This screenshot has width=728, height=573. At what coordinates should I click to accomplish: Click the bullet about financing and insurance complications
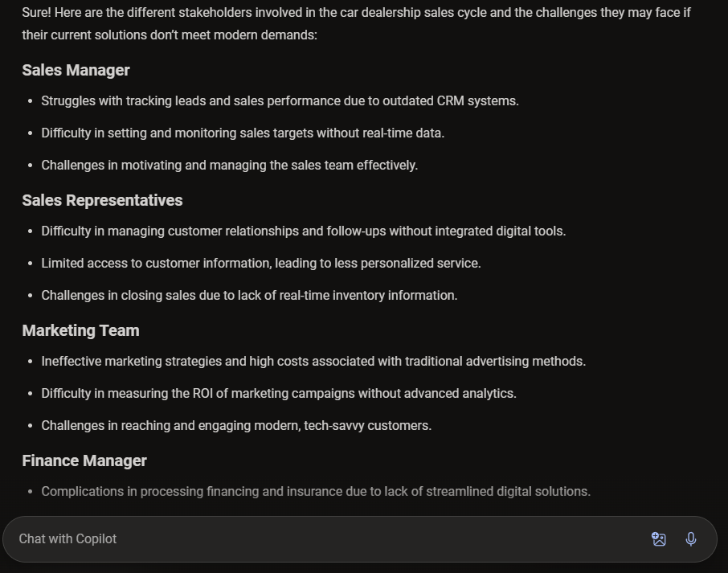(x=315, y=491)
